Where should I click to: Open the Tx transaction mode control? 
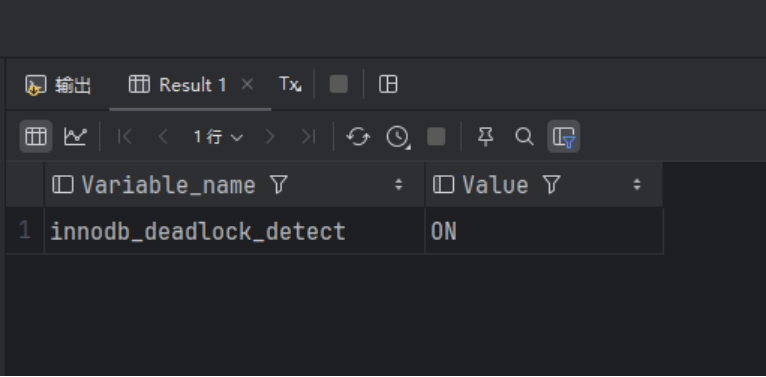click(290, 84)
